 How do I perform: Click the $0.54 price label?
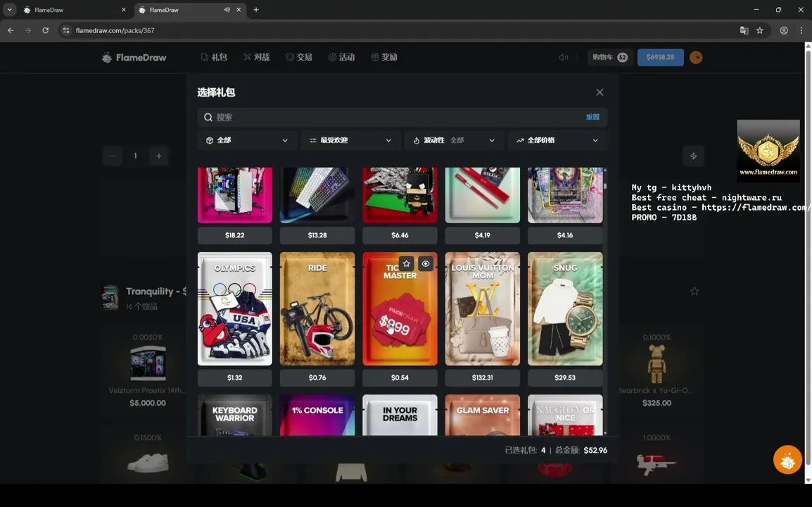coord(400,378)
